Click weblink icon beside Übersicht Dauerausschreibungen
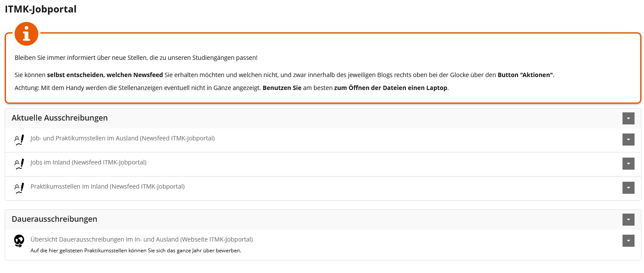The image size is (644, 273). tap(19, 241)
